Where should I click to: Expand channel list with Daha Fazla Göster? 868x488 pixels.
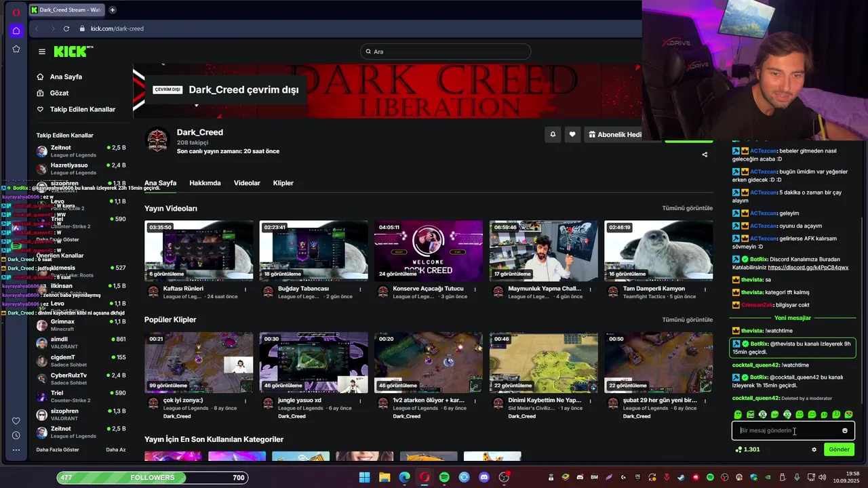tap(58, 449)
